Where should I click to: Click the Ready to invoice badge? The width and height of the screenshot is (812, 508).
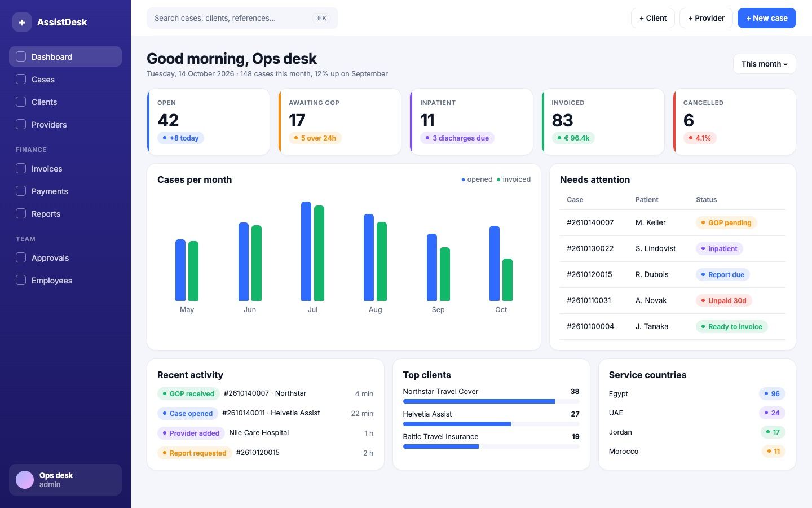click(x=732, y=326)
